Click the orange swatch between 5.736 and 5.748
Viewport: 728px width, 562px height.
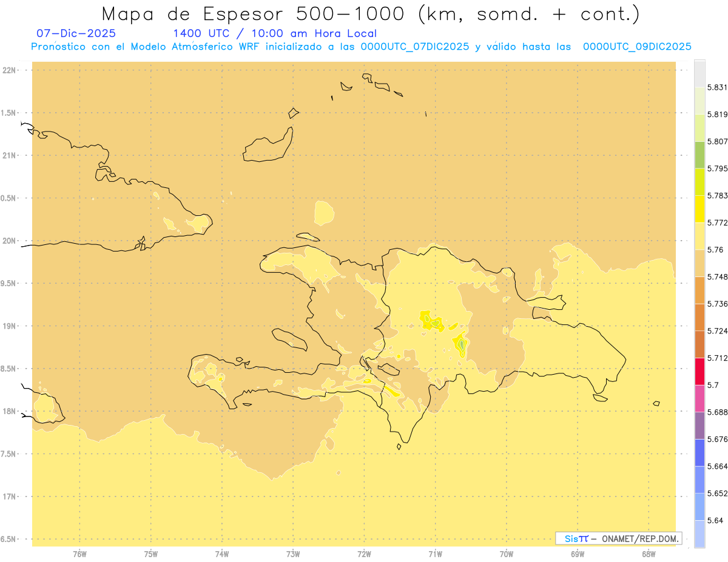click(x=699, y=290)
